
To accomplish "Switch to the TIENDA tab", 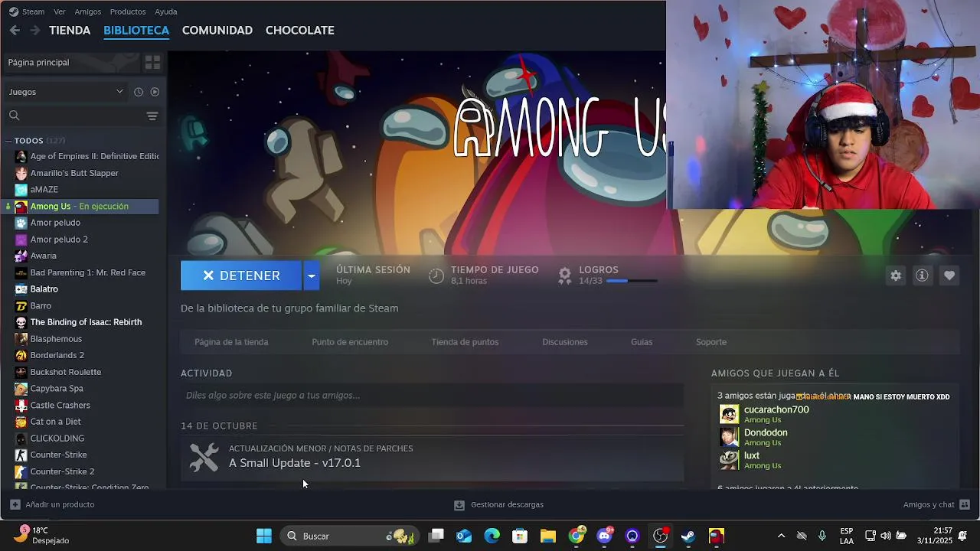I will [x=70, y=30].
